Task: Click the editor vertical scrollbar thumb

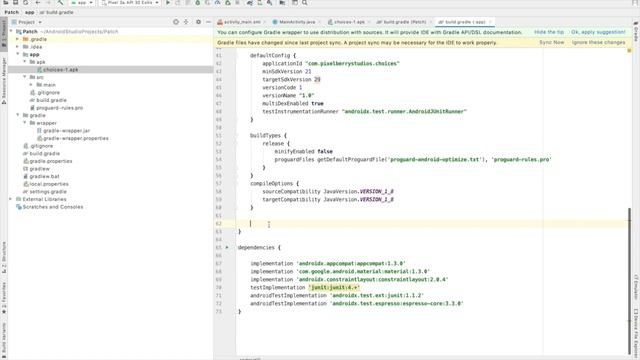Action: pyautogui.click(x=629, y=281)
